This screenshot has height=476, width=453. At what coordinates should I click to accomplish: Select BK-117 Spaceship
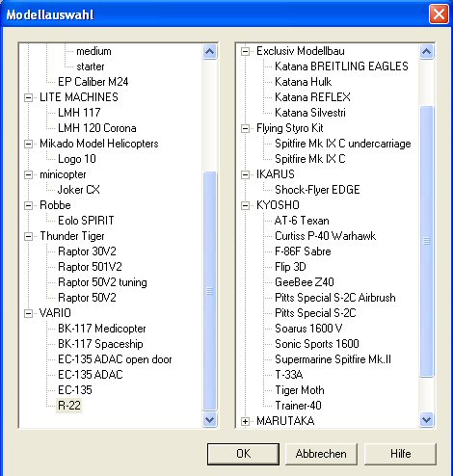pos(100,344)
